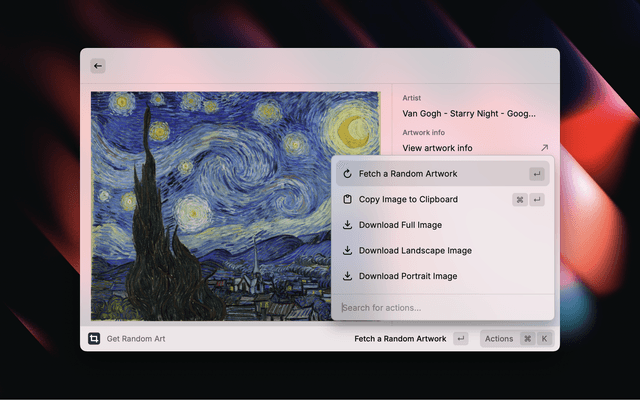Viewport: 640px width, 400px height.
Task: Focus the Search for actions field
Action: [x=440, y=307]
